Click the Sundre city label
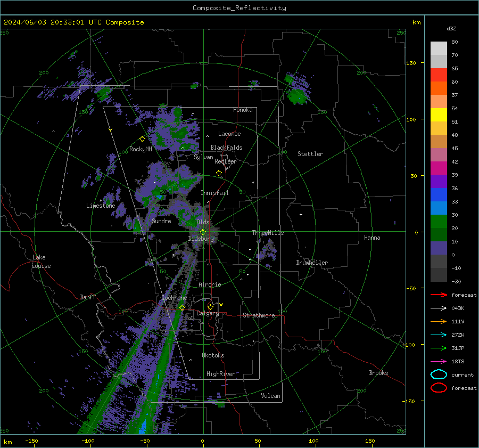Screen dimensions: 479x448 [x=161, y=221]
